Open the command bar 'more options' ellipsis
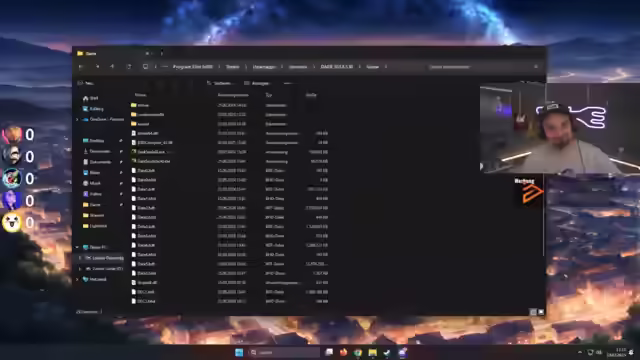640x360 pixels. click(x=287, y=83)
